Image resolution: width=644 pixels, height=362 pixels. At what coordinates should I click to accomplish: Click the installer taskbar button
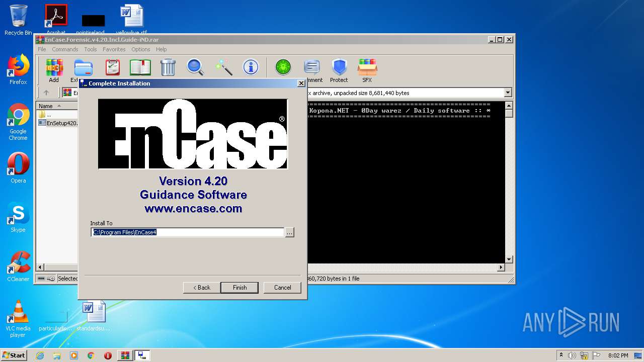click(142, 355)
